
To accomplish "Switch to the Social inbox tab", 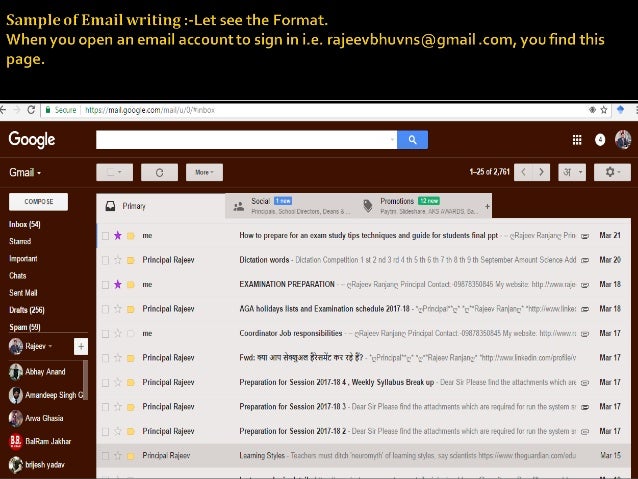I will coord(291,206).
